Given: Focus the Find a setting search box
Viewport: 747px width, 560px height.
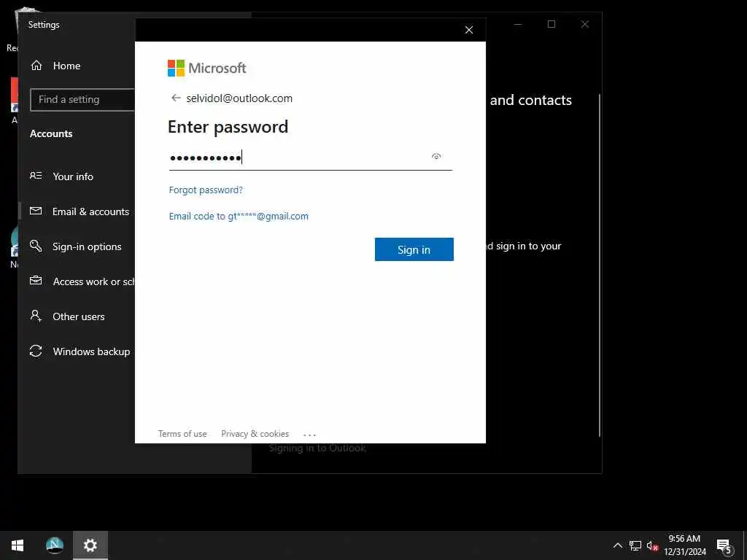Looking at the screenshot, I should pos(82,99).
